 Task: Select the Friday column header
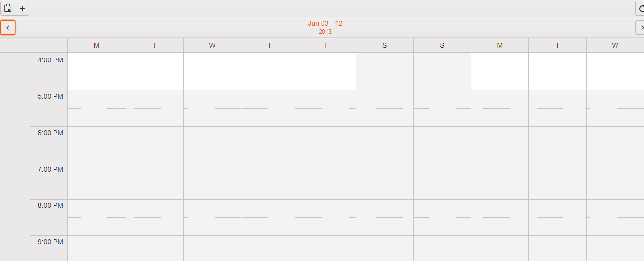coord(327,45)
